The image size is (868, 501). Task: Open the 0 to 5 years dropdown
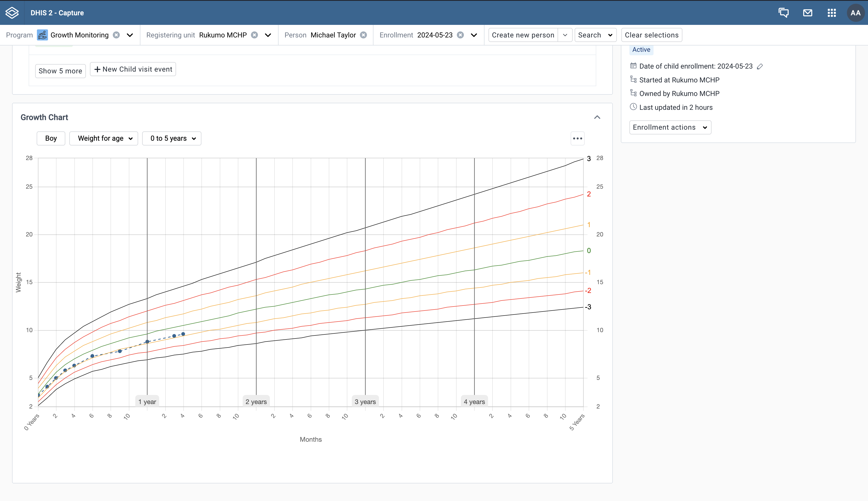point(172,138)
